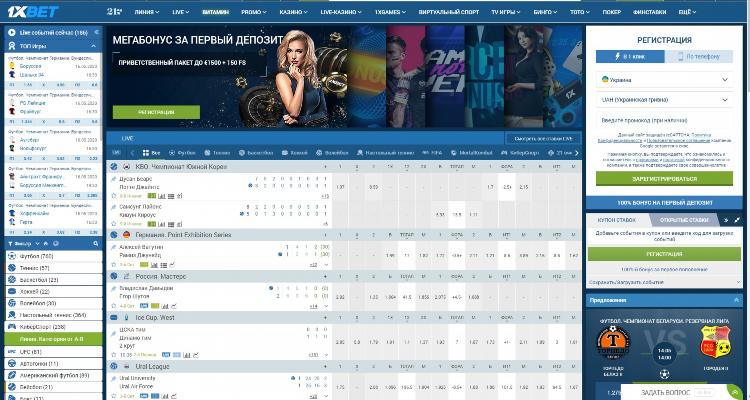Click the double-chevron icon in bet slip tabs
The image size is (750, 400).
coord(726,220)
